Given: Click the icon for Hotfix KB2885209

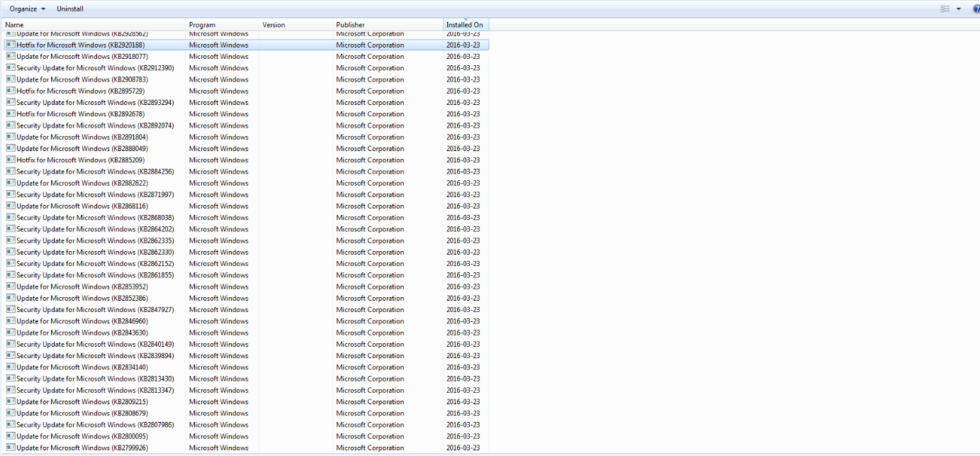Looking at the screenshot, I should click(10, 160).
